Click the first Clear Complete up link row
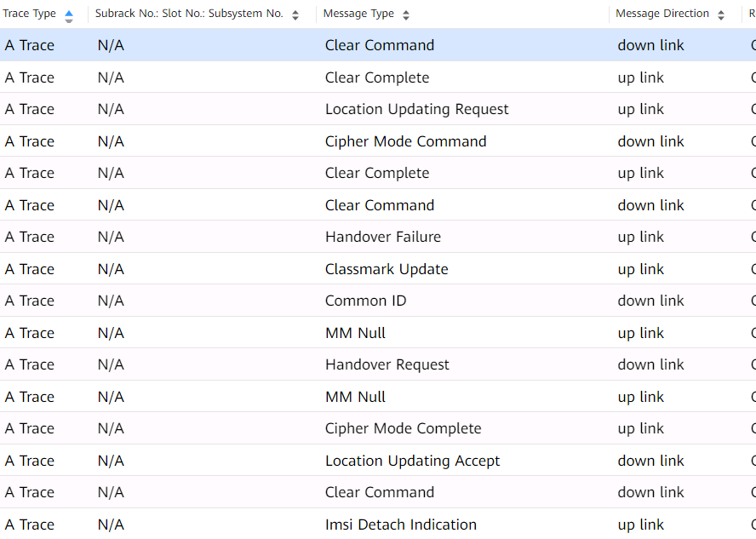This screenshot has width=756, height=539. pos(378,77)
